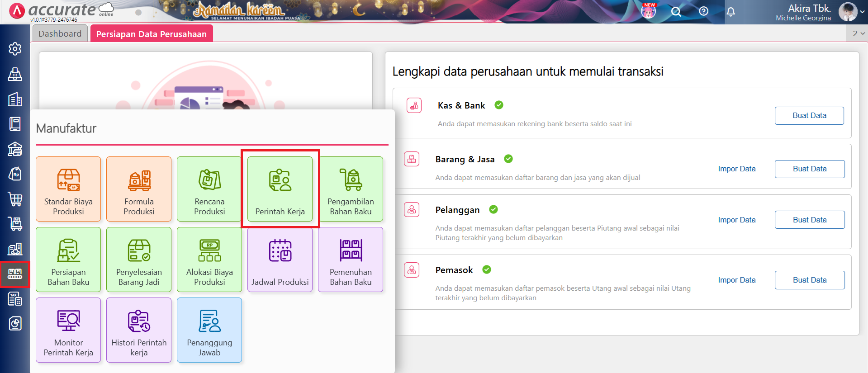This screenshot has width=868, height=373.
Task: Open Rencana Produksi tile
Action: tap(209, 189)
